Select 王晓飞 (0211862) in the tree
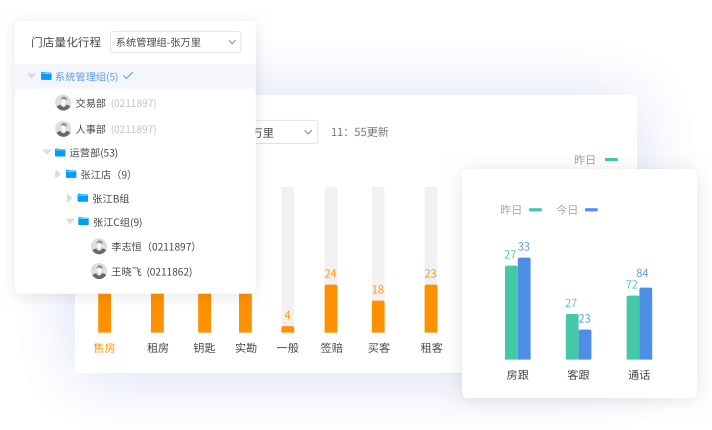The height and width of the screenshot is (430, 712). point(151,271)
